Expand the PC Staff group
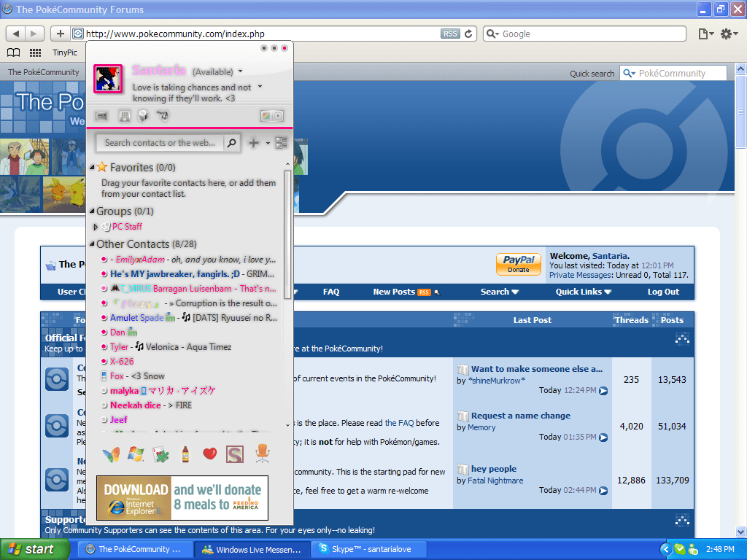747x560 pixels. pyautogui.click(x=96, y=227)
